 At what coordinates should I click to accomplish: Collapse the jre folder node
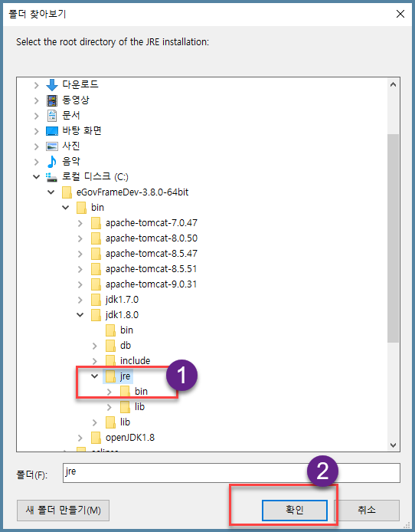95,376
